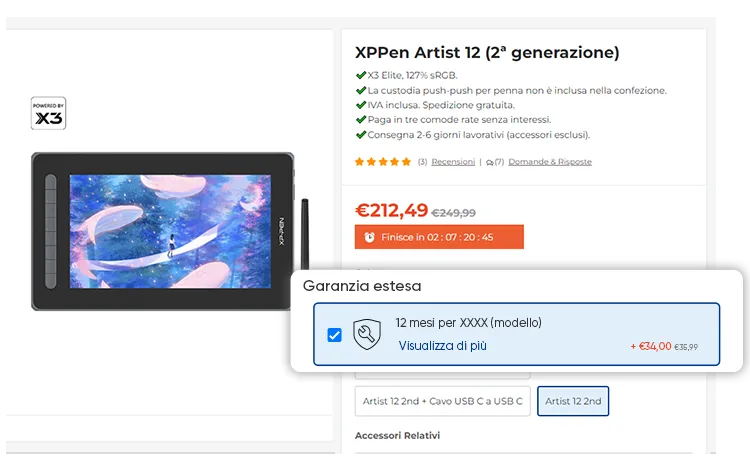Screen dimensions: 750x470
Task: Click the XPPen Artist 12 product title
Action: point(487,52)
